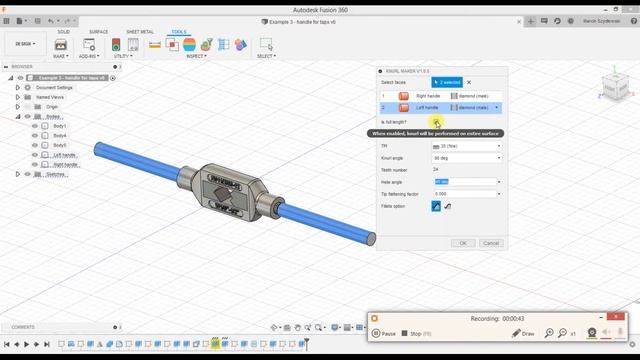Image resolution: width=640 pixels, height=360 pixels.
Task: Click the Pan hand icon
Action: [x=298, y=327]
